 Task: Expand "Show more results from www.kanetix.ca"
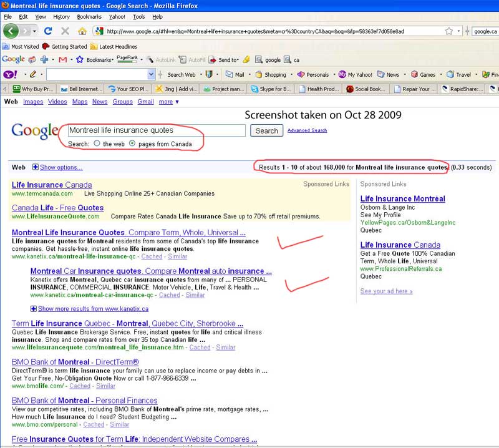(34, 309)
